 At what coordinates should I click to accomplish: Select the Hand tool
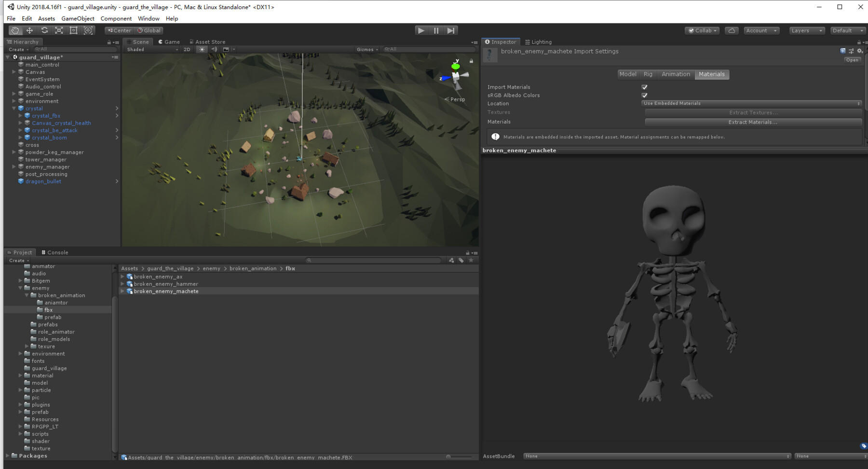[15, 30]
